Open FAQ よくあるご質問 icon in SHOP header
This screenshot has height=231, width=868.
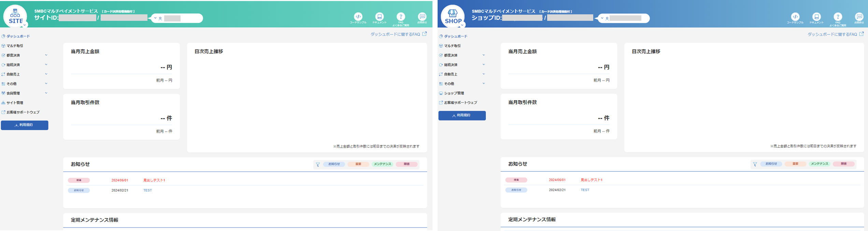tap(838, 19)
